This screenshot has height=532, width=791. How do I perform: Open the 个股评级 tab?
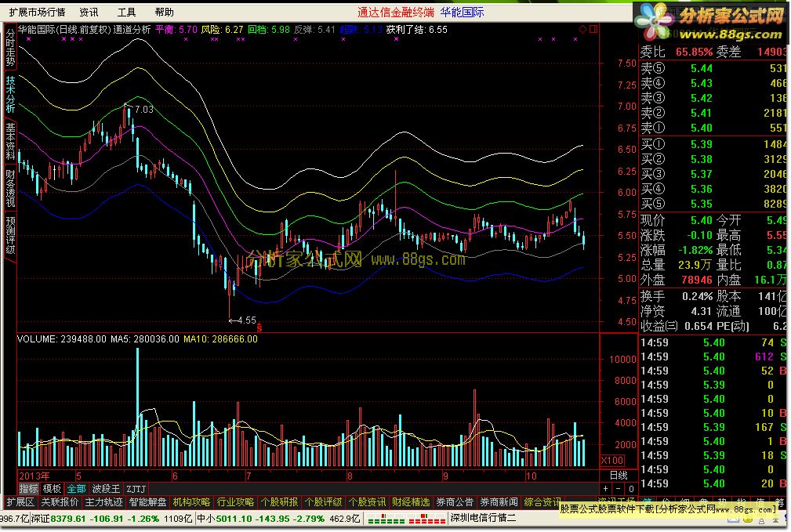pos(323,502)
